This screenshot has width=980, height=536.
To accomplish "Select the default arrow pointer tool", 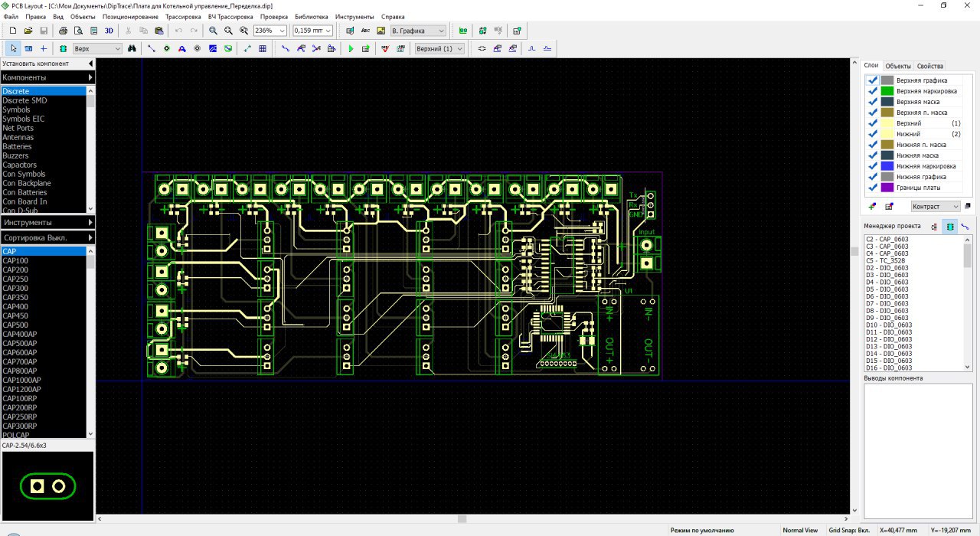I will click(13, 48).
